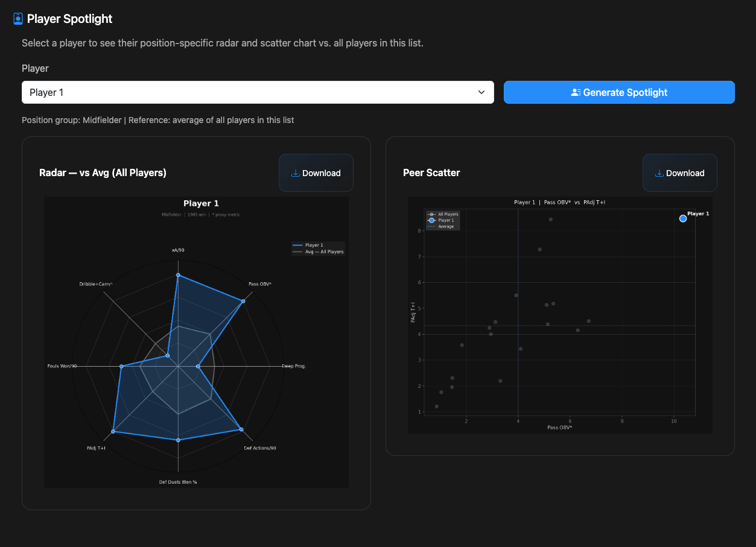The height and width of the screenshot is (547, 756).
Task: Click the download arrow icon in the Radar card
Action: click(295, 173)
